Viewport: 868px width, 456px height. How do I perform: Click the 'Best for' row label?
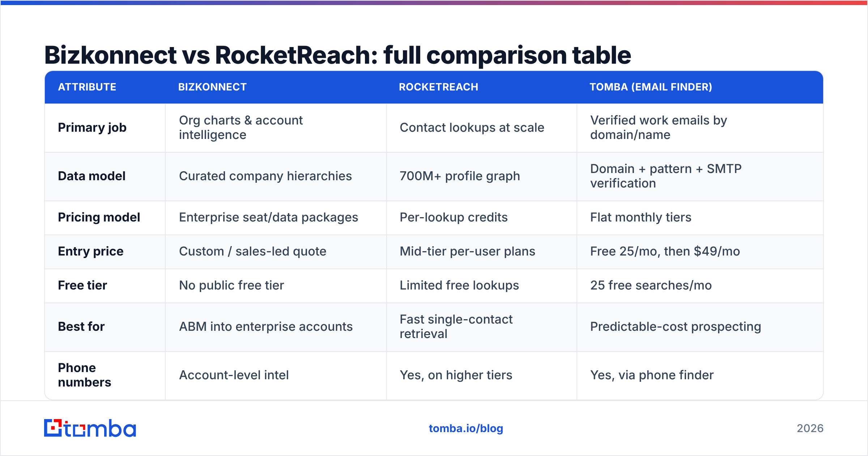coord(81,327)
